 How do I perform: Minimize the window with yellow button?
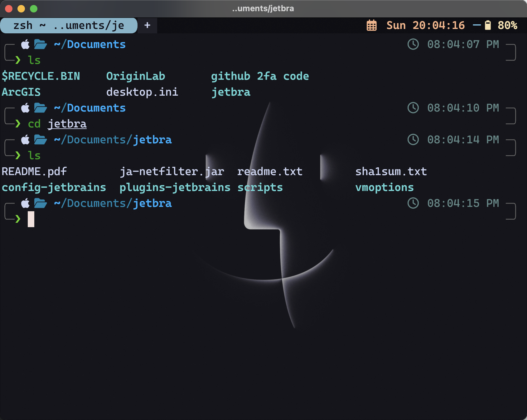(21, 9)
